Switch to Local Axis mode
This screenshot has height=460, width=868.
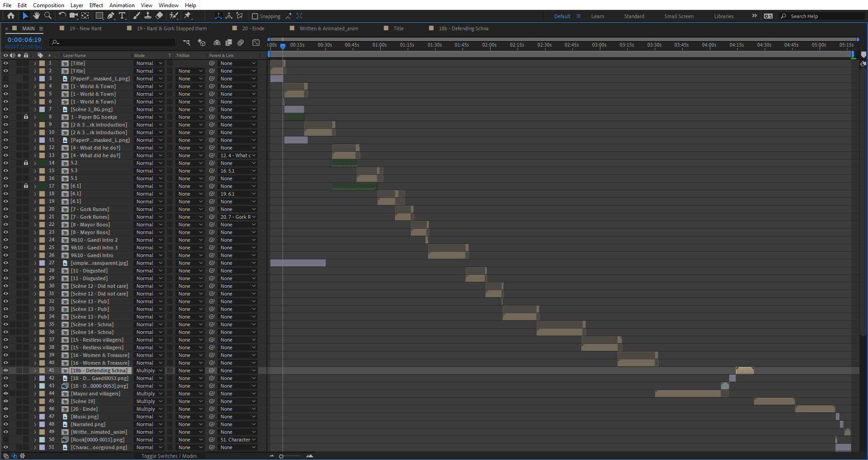[x=218, y=16]
